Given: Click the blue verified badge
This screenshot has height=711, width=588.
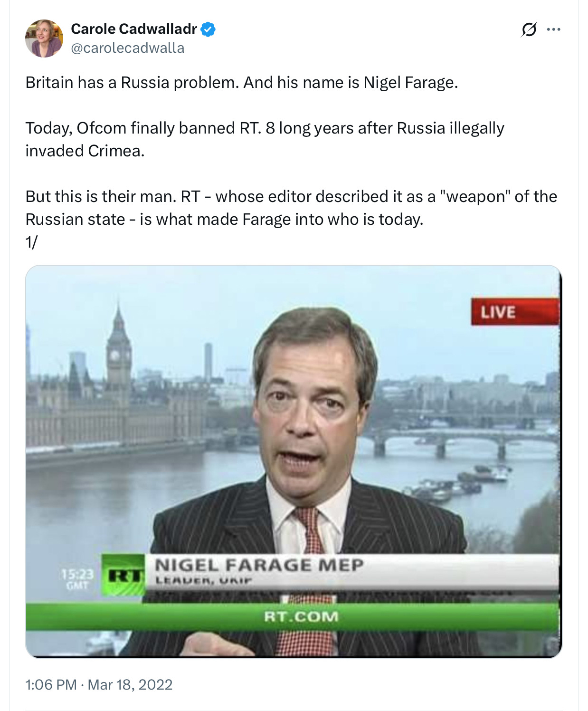Looking at the screenshot, I should (x=208, y=29).
